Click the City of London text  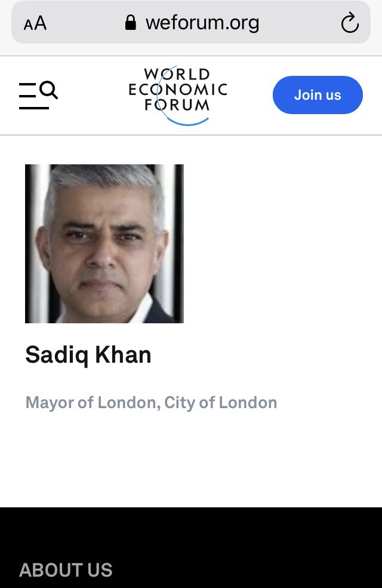pos(221,402)
